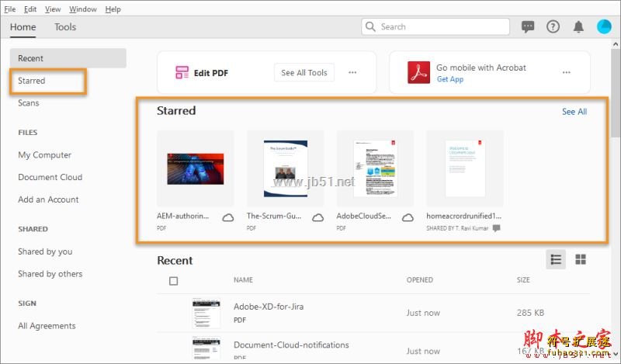Open All Agreements under Sign

click(x=47, y=325)
